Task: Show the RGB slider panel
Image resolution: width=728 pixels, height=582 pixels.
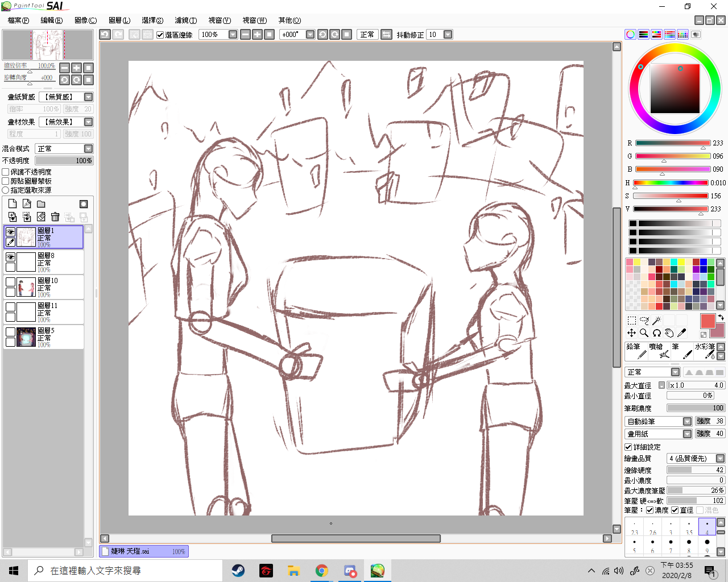Action: pos(643,35)
